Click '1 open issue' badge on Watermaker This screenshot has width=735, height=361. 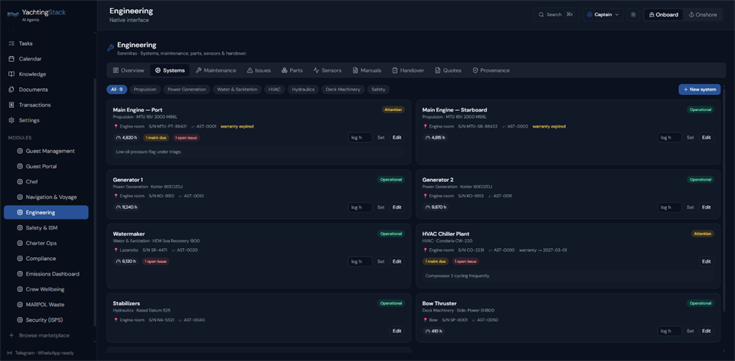[156, 262]
